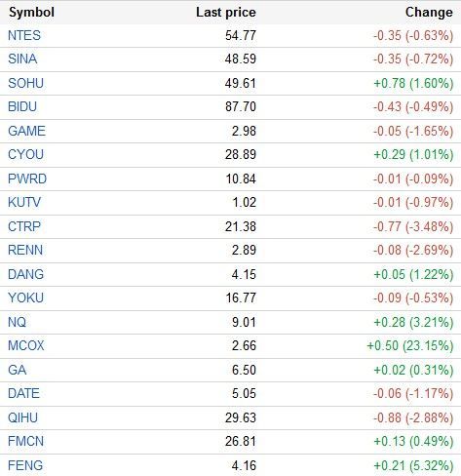Sort by the Change column header
461x476 pixels.
pos(429,13)
